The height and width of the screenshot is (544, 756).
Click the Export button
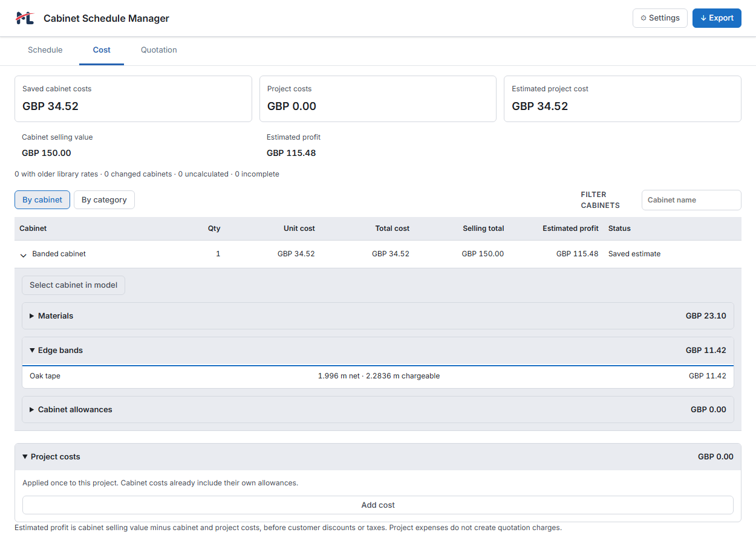tap(717, 18)
